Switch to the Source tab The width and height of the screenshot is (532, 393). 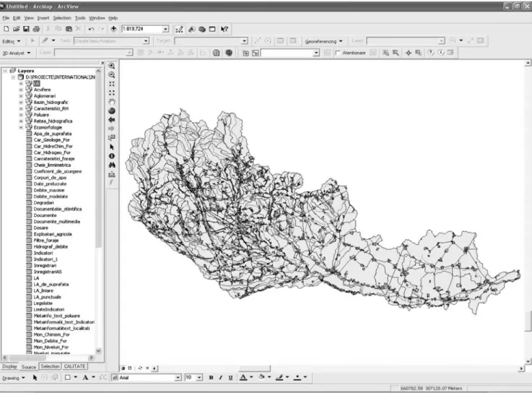coord(28,367)
